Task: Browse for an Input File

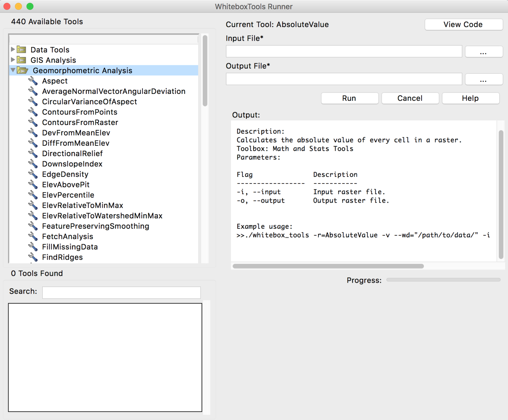Action: (484, 51)
